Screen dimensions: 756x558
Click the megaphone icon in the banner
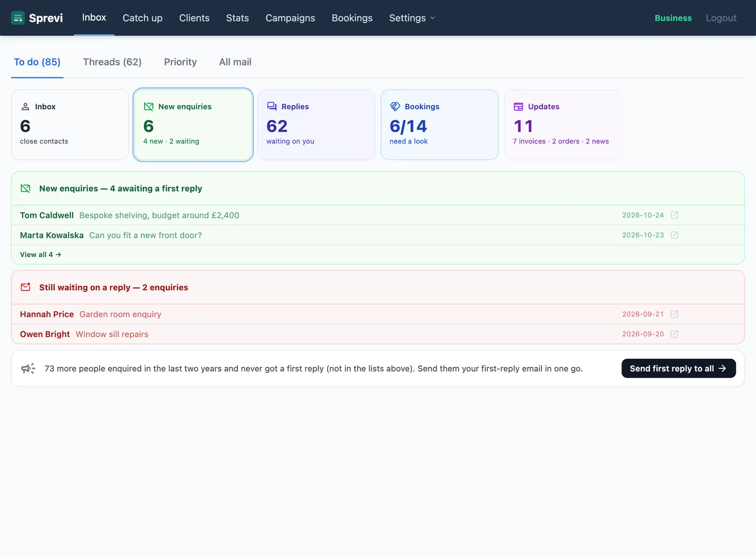coord(28,369)
